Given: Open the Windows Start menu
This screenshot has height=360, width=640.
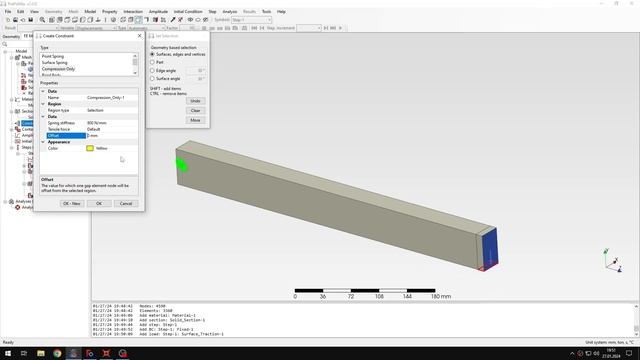Looking at the screenshot, I should point(8,353).
